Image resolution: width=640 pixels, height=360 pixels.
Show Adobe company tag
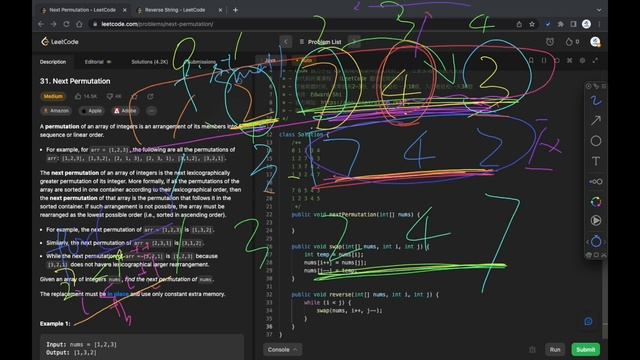(125, 111)
